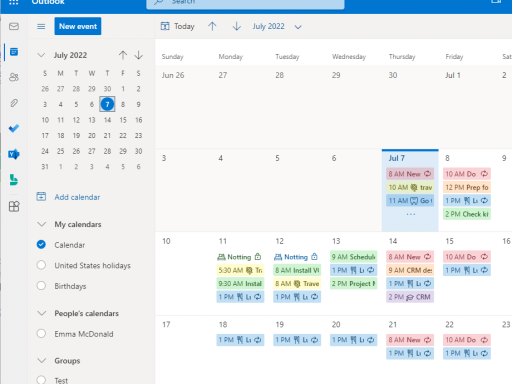The height and width of the screenshot is (384, 512).
Task: Open the Mail icon in sidebar
Action: 14,26
